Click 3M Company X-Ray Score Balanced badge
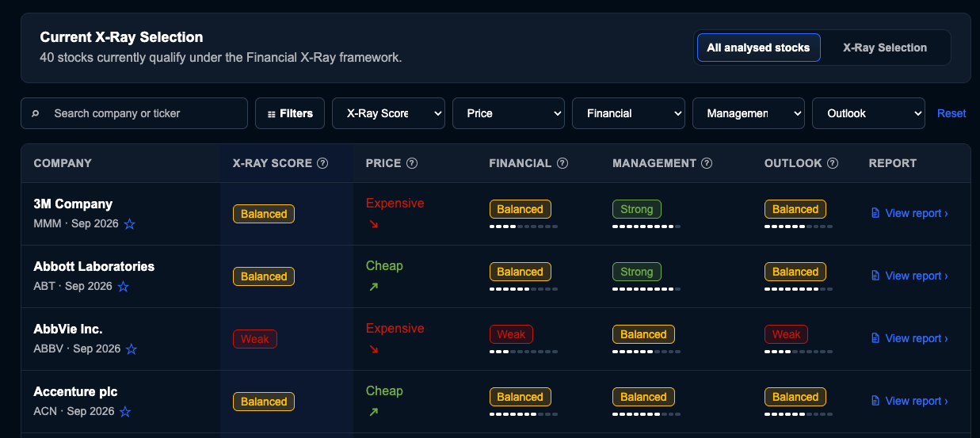Screen dimensions: 980x438 coord(264,214)
